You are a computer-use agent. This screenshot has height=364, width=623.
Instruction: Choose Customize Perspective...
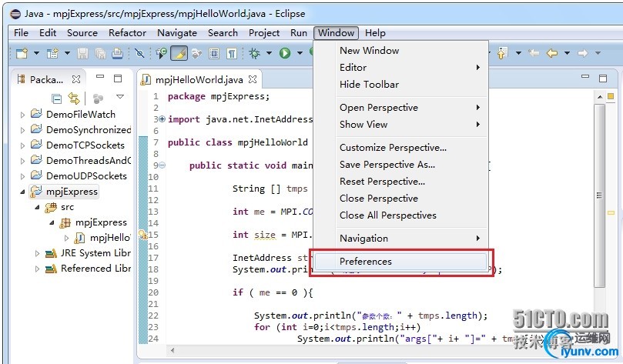(x=400, y=148)
